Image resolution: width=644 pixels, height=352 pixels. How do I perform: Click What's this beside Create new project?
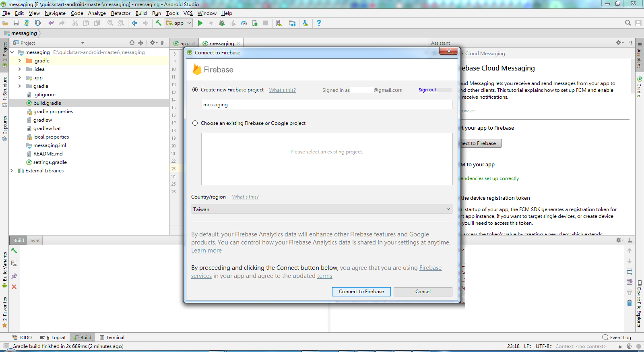283,90
